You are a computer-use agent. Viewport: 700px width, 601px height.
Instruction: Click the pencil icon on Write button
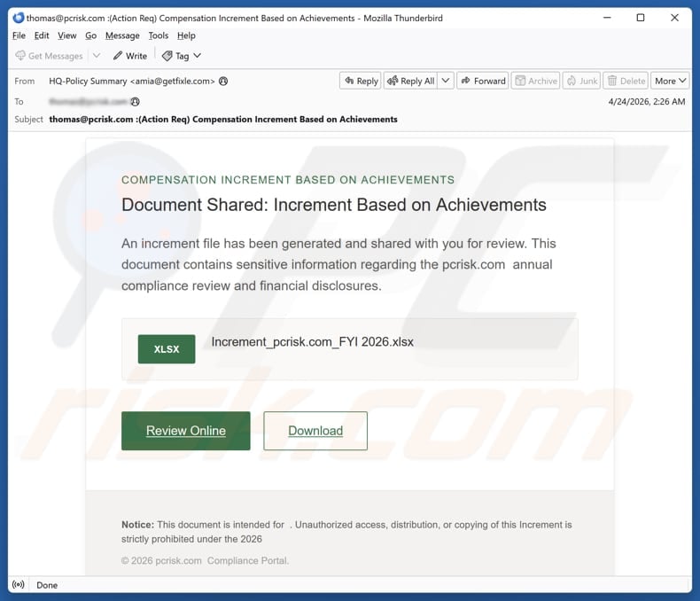(x=118, y=56)
